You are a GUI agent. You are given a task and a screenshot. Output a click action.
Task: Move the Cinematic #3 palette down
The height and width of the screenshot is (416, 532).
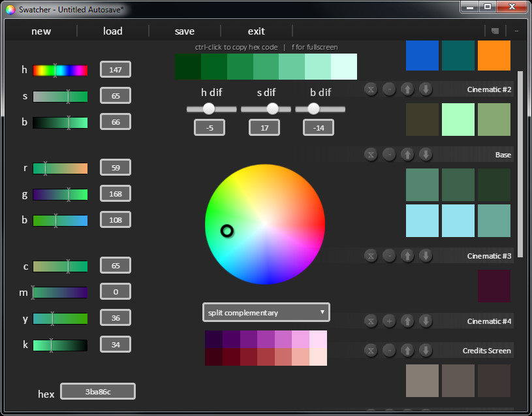click(x=426, y=255)
